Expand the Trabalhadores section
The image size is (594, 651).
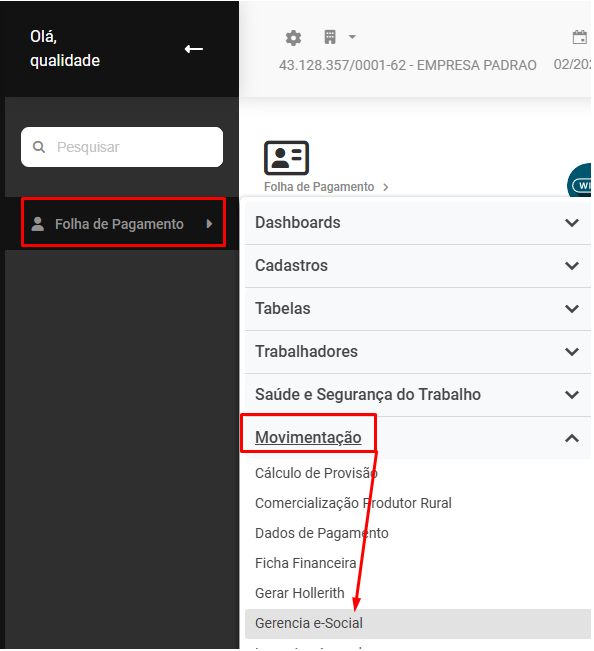[x=418, y=352]
